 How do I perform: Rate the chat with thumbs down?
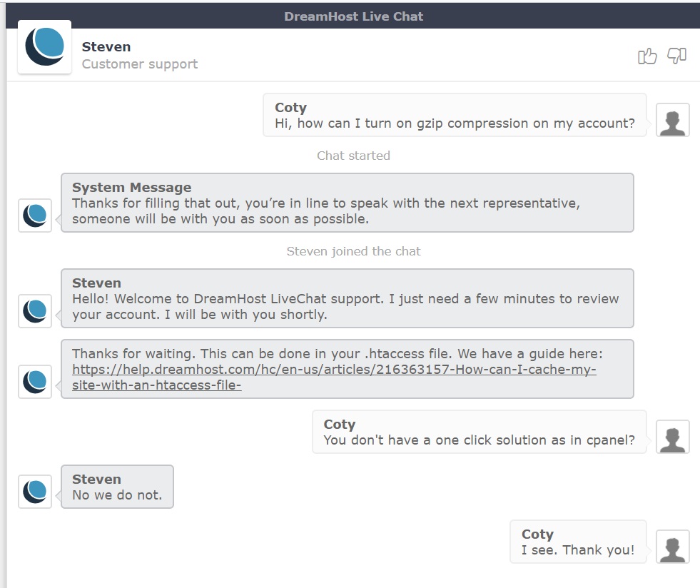[x=676, y=56]
